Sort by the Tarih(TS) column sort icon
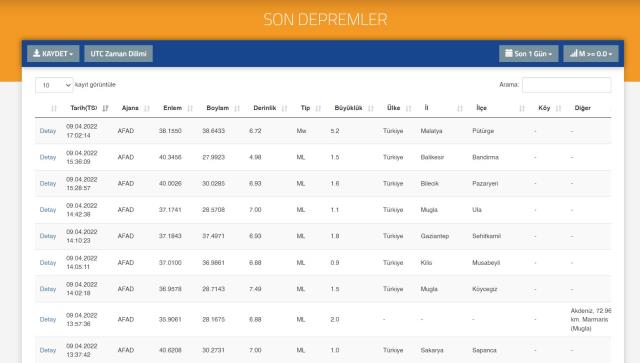Screen dimensions: 640x363 click(x=105, y=108)
